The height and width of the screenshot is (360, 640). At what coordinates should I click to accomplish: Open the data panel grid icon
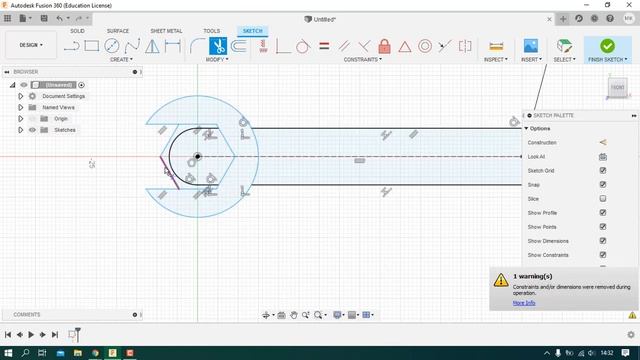click(x=7, y=18)
